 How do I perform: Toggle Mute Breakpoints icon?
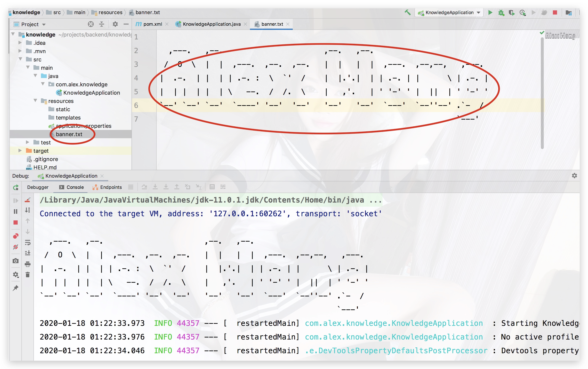coord(16,247)
